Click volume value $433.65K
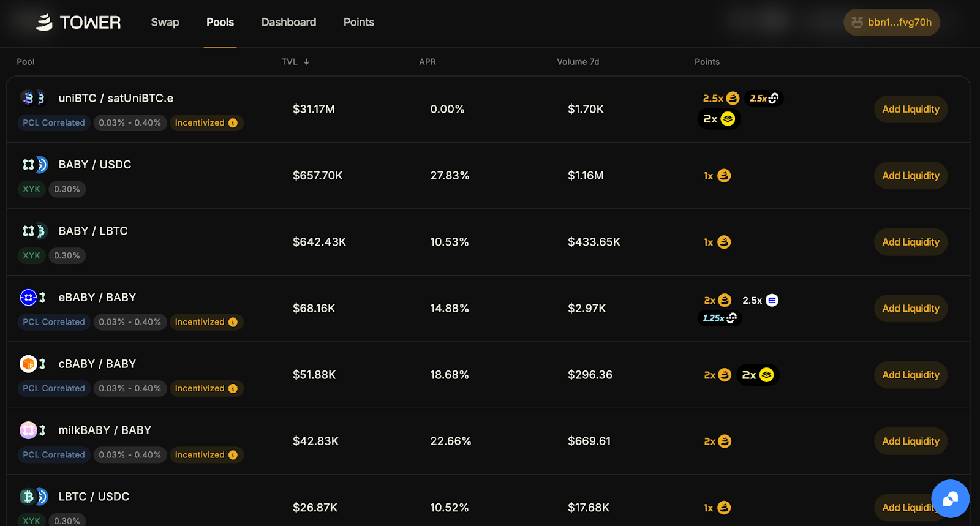The width and height of the screenshot is (980, 526). coord(594,242)
